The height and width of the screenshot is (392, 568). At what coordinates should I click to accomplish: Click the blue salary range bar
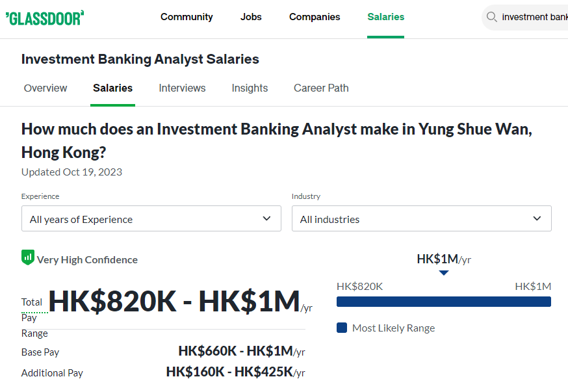point(444,302)
